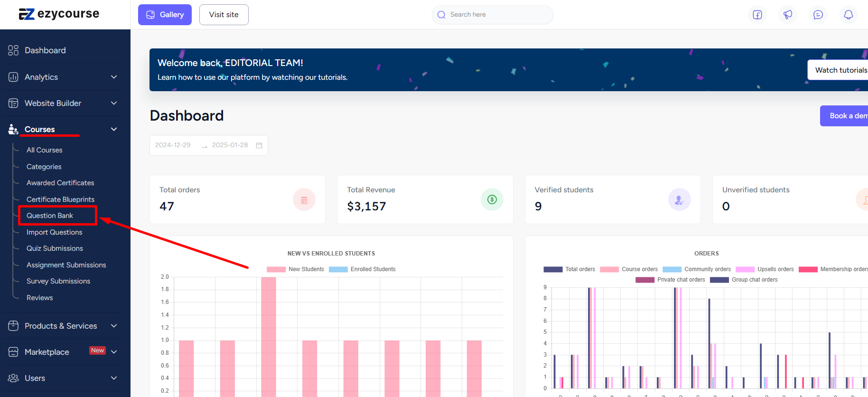Click the ORDERS chart title
868x397 pixels.
(x=707, y=254)
